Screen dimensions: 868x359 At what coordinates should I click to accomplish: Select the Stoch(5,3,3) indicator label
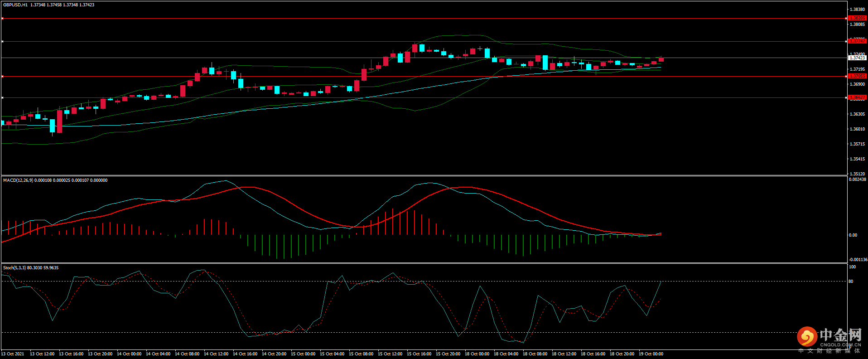(14, 268)
